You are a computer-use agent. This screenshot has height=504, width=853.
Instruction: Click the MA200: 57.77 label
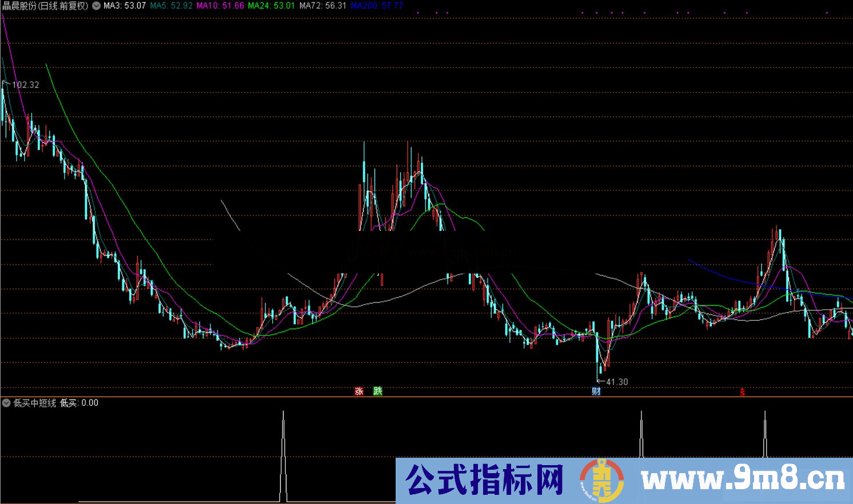(377, 6)
